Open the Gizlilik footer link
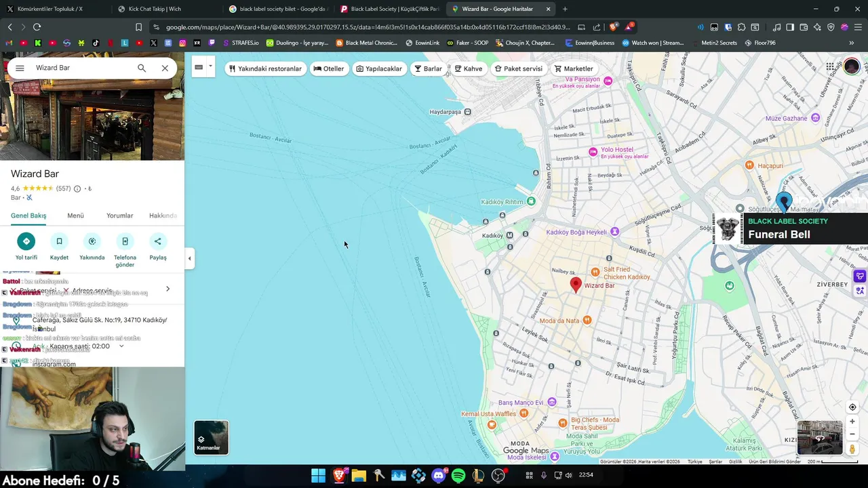Image resolution: width=868 pixels, height=488 pixels. 735,462
